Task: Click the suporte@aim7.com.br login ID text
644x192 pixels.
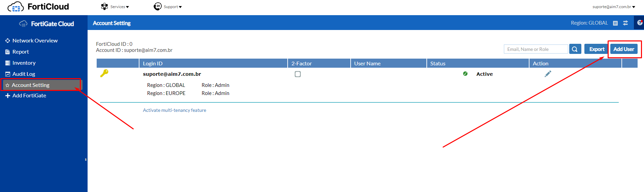Action: click(172, 74)
